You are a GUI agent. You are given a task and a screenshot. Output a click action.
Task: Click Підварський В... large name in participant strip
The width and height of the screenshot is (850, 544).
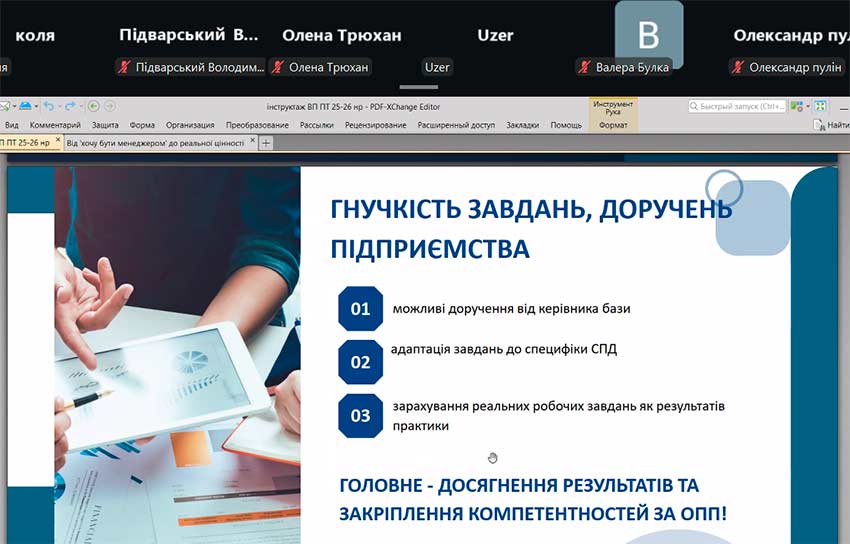pos(189,35)
